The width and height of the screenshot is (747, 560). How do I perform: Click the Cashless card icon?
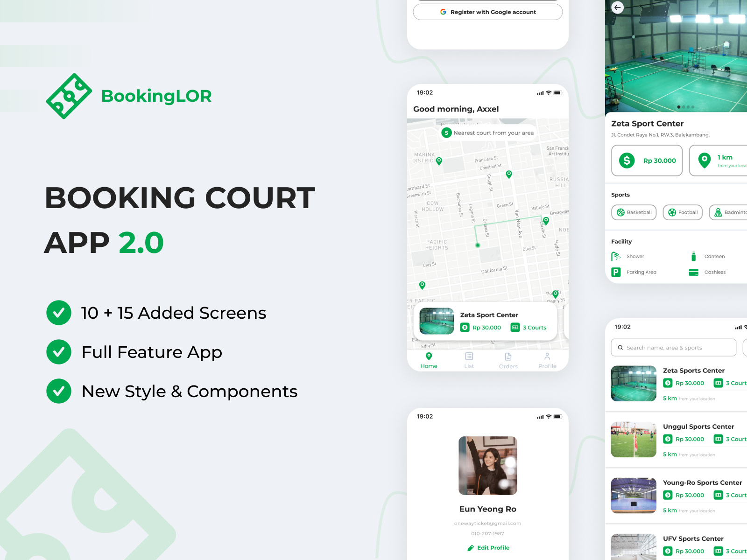[693, 272]
